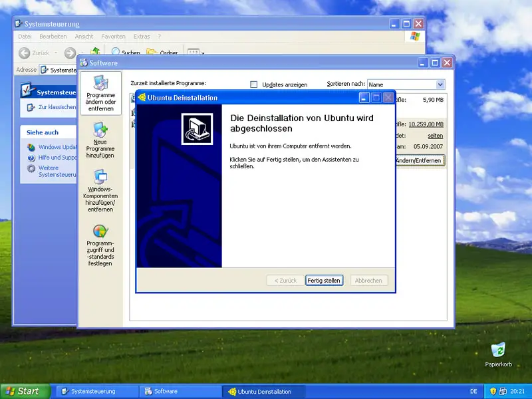
Task: Click the Ordner folders tool in toolbar
Action: tap(162, 52)
